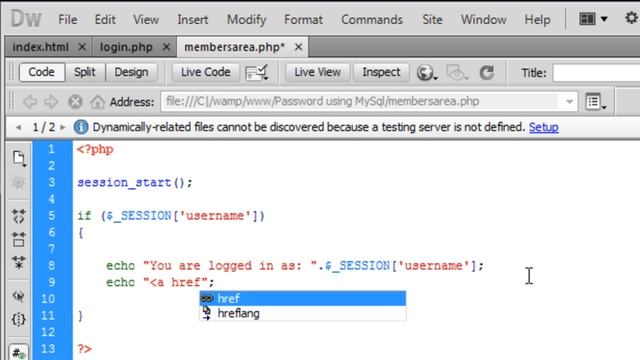Toggle Live Code mode
The width and height of the screenshot is (640, 360).
[206, 72]
